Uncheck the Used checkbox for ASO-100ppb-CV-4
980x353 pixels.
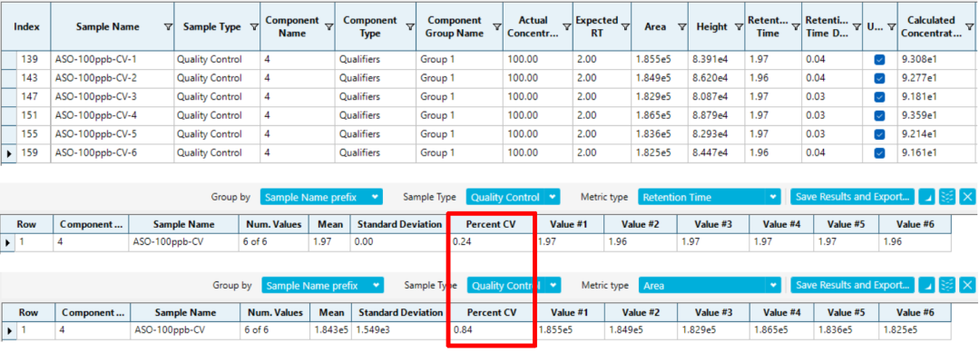(879, 115)
